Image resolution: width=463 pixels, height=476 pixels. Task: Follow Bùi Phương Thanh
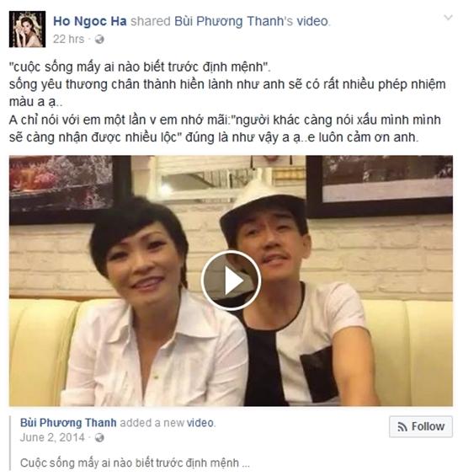coord(421,426)
